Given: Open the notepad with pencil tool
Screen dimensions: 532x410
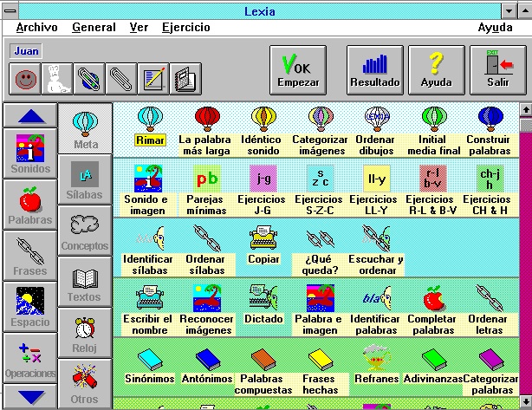Looking at the screenshot, I should (x=153, y=79).
